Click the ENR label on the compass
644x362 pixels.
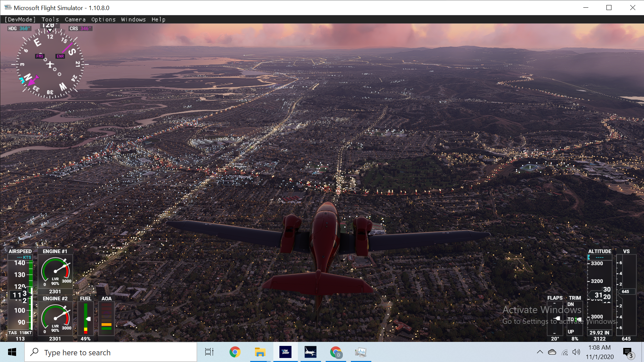tap(60, 56)
